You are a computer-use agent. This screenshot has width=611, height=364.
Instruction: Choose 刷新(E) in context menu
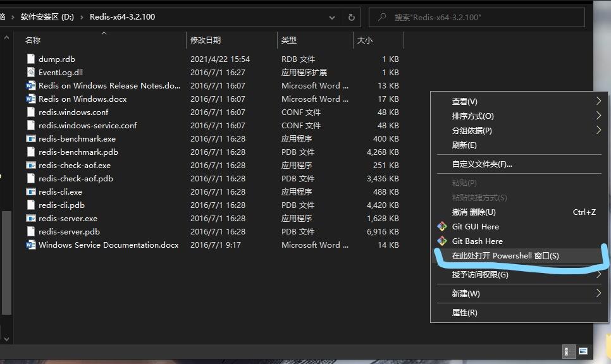pos(519,145)
